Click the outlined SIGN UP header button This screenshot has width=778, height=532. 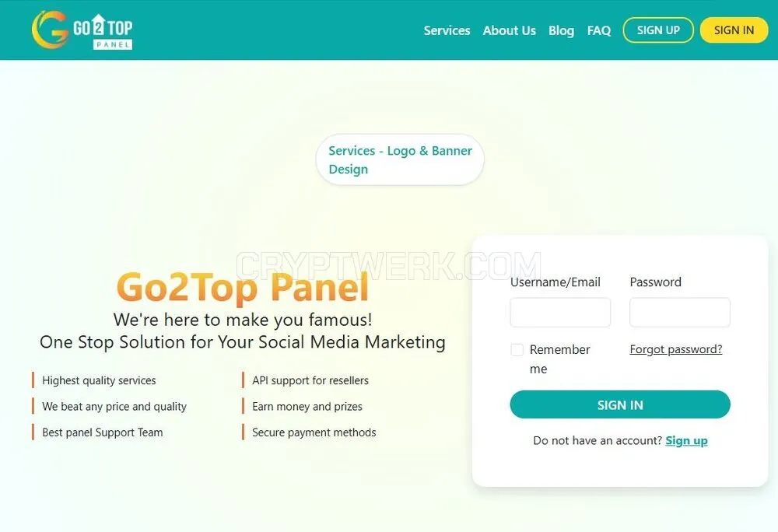click(x=658, y=30)
